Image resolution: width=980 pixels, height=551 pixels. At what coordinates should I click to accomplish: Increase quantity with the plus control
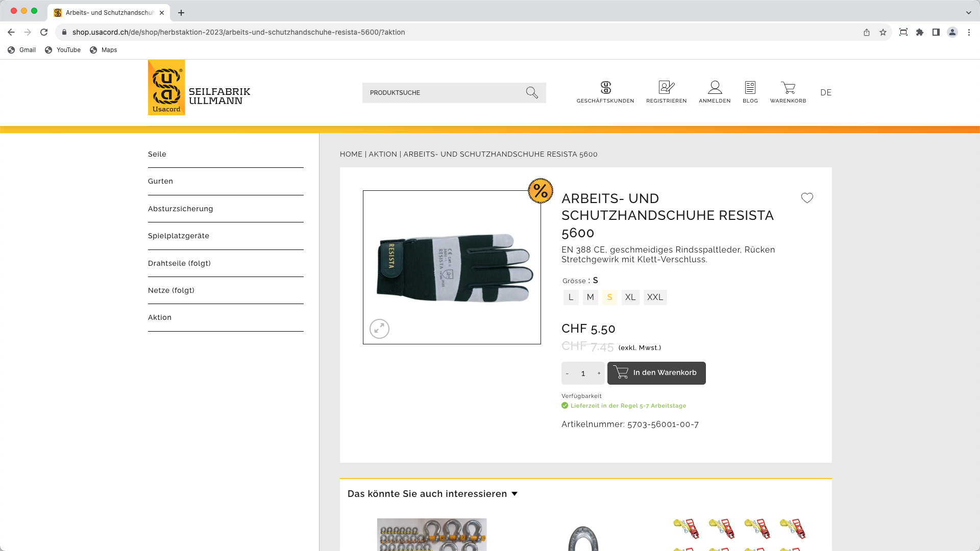coord(598,373)
